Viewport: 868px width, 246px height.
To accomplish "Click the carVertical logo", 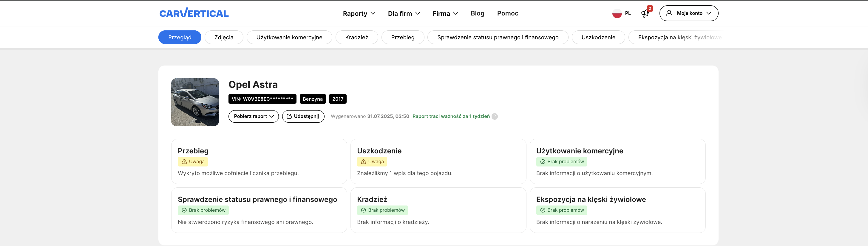I will (194, 13).
